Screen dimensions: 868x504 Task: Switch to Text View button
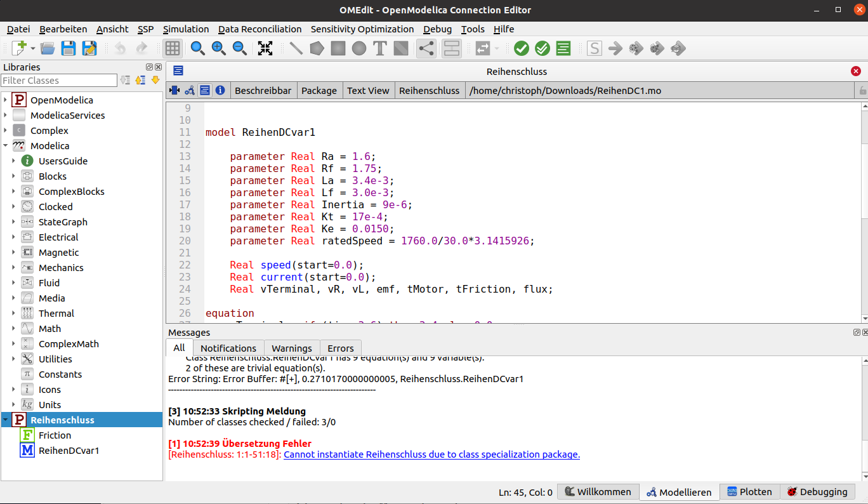point(205,91)
